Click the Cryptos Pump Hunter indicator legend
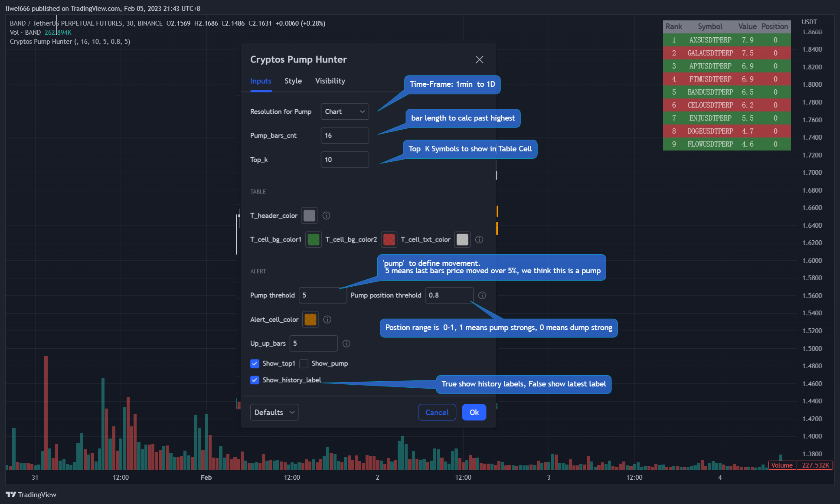Viewport: 840px width, 504px height. [x=70, y=42]
